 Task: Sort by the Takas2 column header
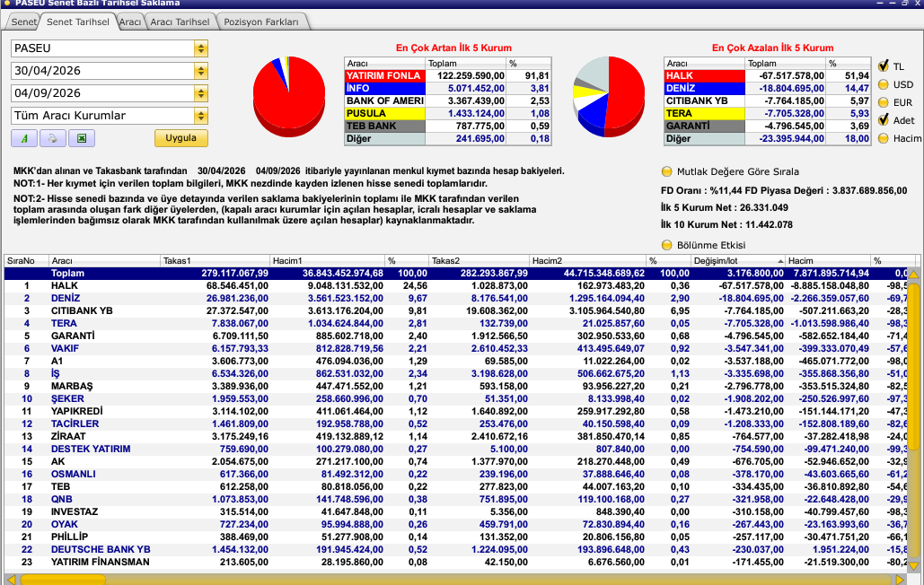pyautogui.click(x=479, y=261)
